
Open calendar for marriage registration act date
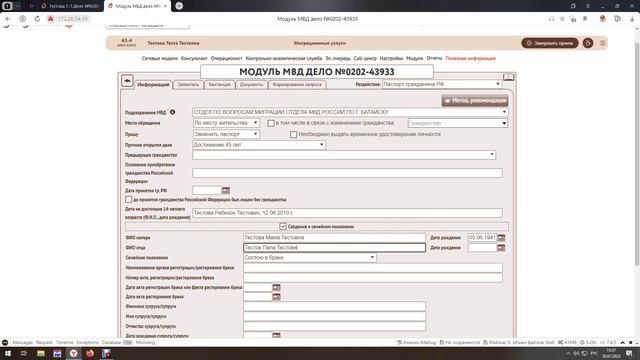pyautogui.click(x=276, y=287)
